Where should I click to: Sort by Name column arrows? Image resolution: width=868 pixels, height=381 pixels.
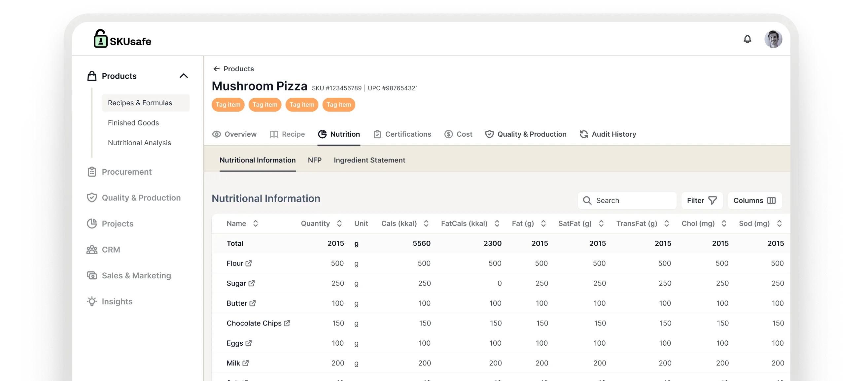(256, 223)
